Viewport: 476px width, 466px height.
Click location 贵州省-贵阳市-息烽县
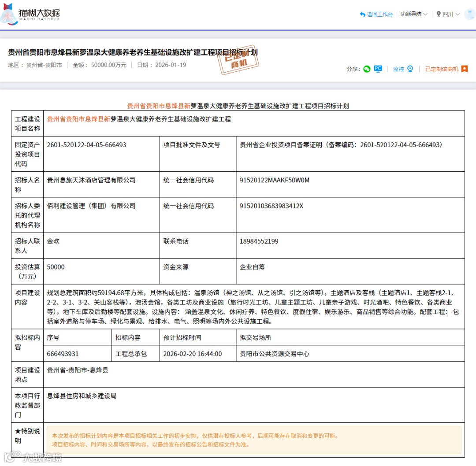(78, 370)
